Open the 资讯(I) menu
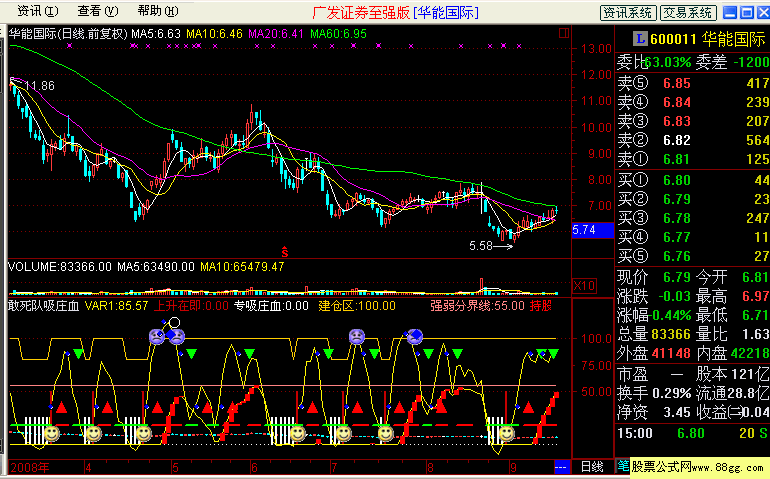770x479 pixels. tap(38, 11)
